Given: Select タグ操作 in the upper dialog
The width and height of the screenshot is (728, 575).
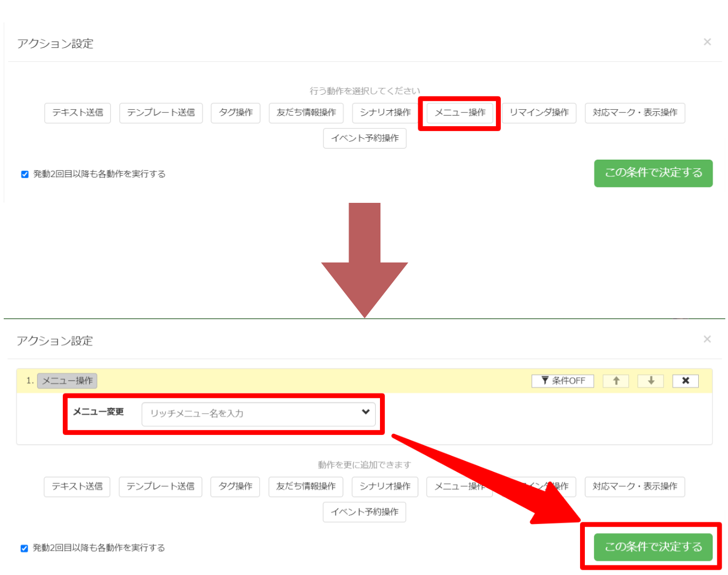Looking at the screenshot, I should coord(236,113).
